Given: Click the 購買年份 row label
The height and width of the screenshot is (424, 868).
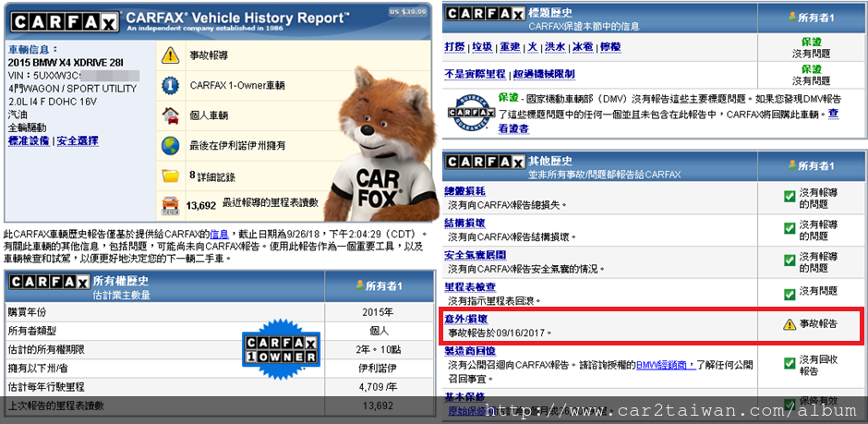Looking at the screenshot, I should coord(28,312).
